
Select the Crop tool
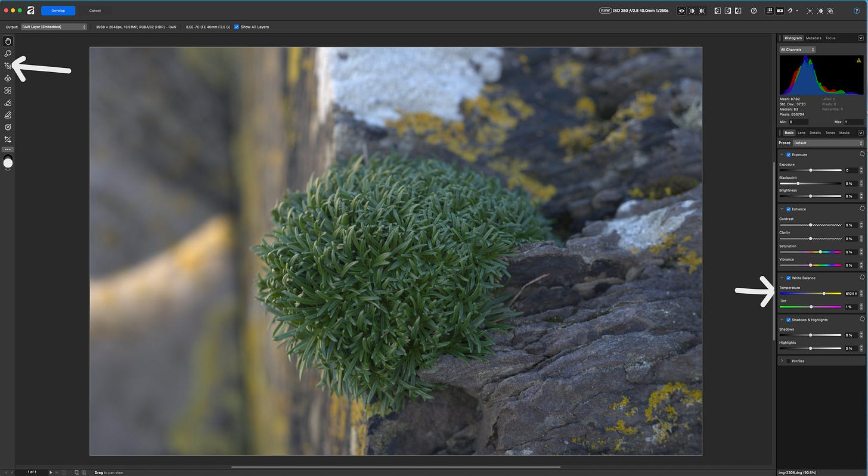click(8, 139)
